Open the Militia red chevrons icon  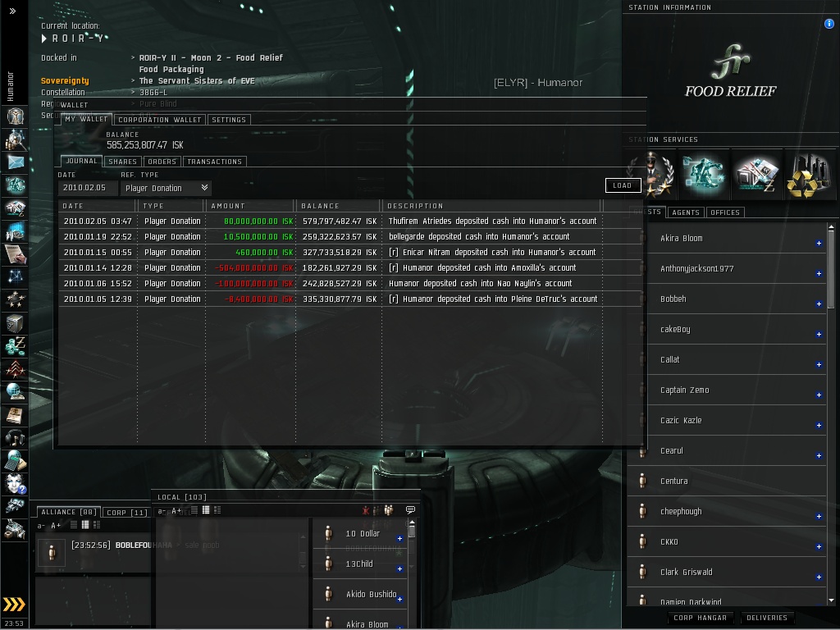click(15, 369)
